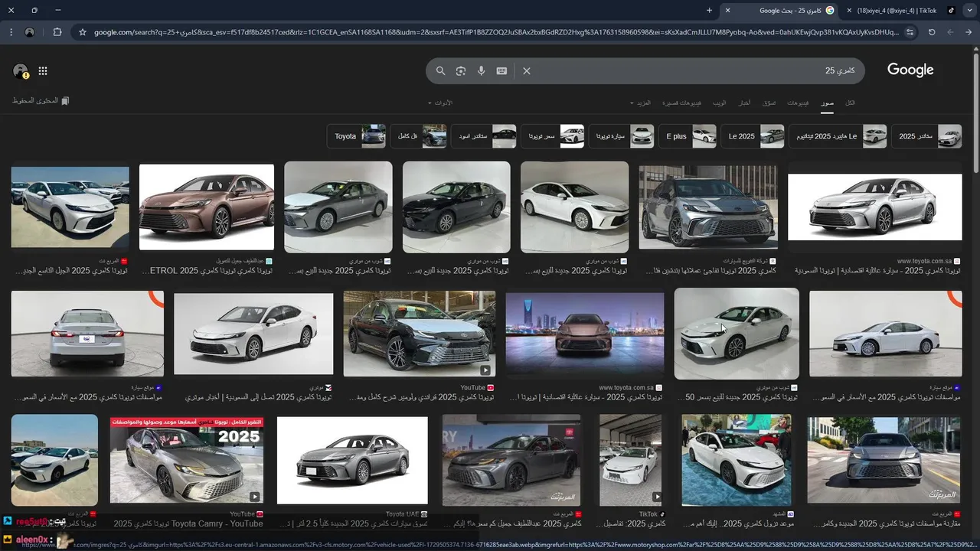Select the سعر تويوتا filter chip
The height and width of the screenshot is (551, 980).
point(552,136)
